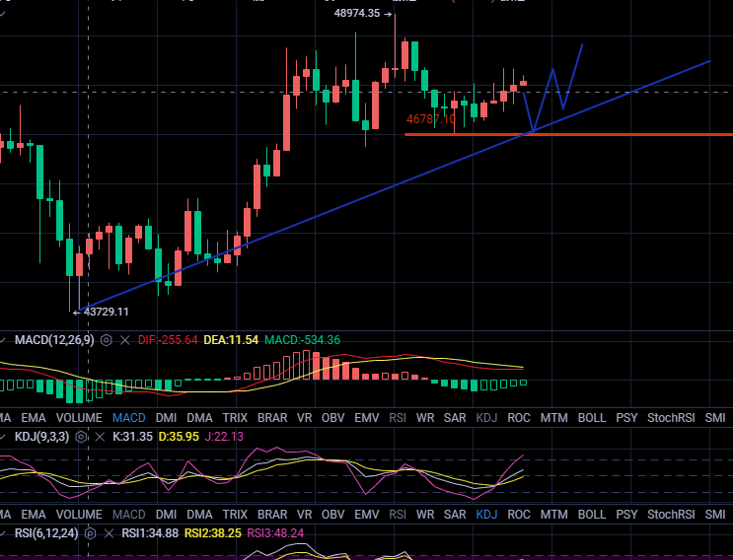This screenshot has height=560, width=733.
Task: Click the K:31.35 reading
Action: (133, 437)
